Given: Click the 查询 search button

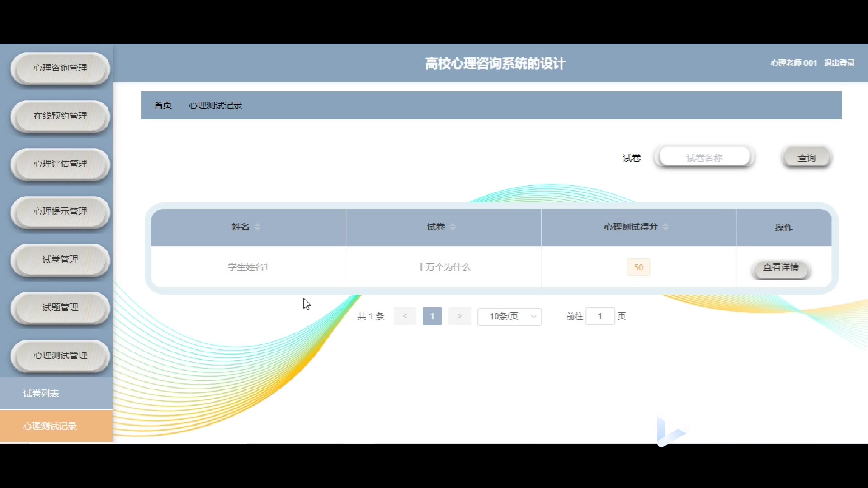Looking at the screenshot, I should pos(807,158).
